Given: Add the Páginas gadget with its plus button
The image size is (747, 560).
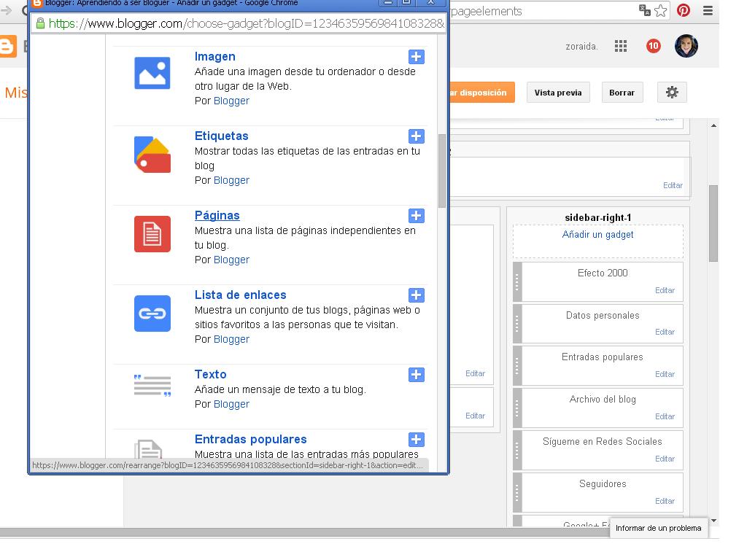Looking at the screenshot, I should [417, 216].
